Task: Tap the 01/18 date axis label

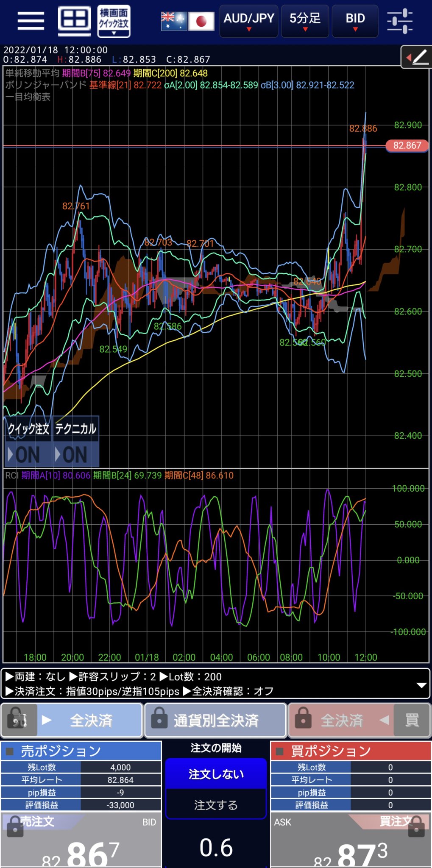Action: coord(147,657)
